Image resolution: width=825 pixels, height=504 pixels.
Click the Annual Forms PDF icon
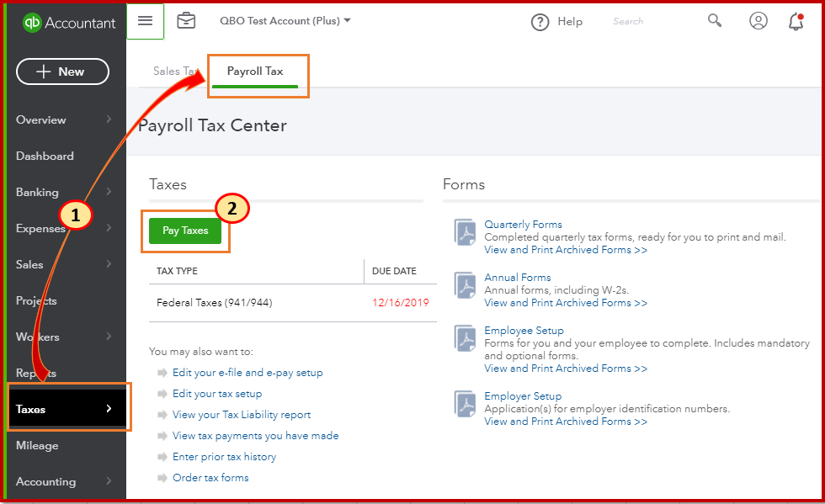click(465, 286)
